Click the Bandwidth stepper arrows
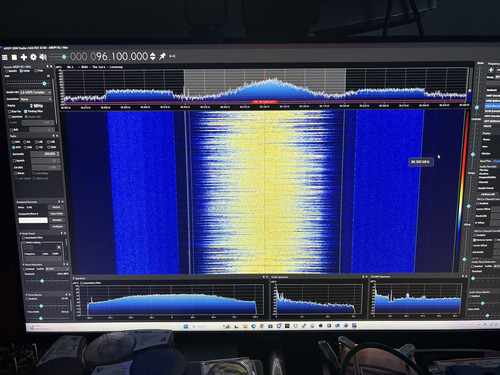The width and height of the screenshot is (500, 375). point(58,154)
